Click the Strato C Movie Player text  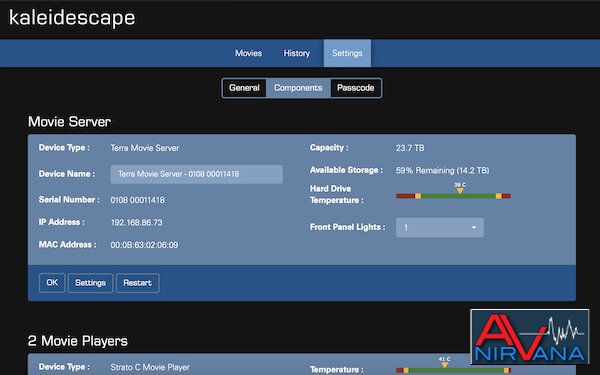(x=150, y=367)
